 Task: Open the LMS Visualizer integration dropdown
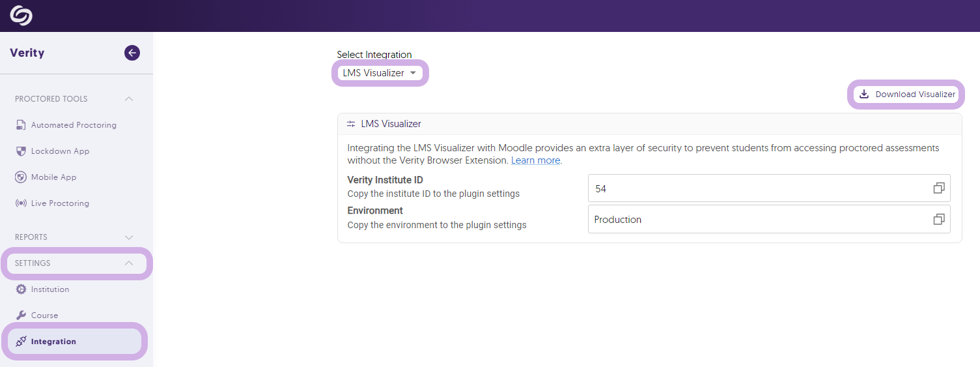[x=380, y=73]
